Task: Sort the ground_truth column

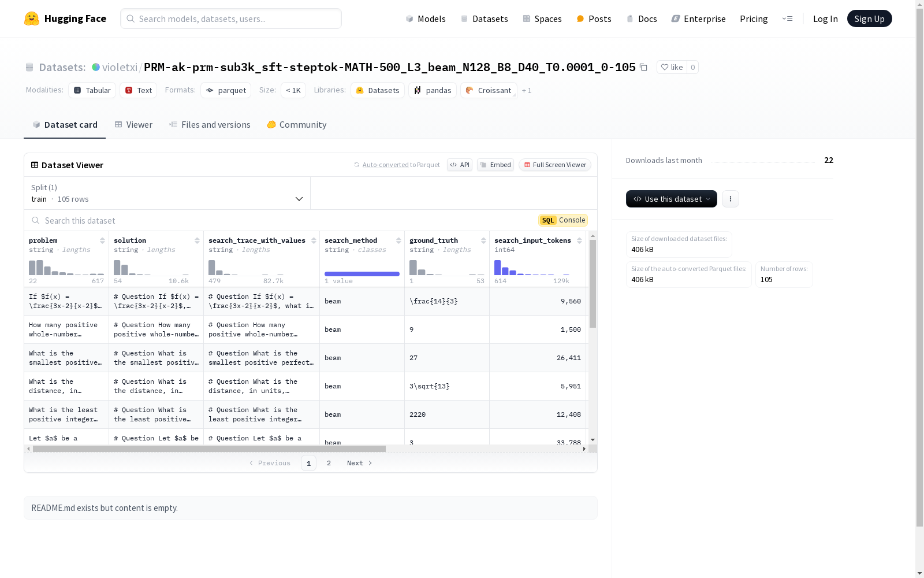Action: point(483,240)
